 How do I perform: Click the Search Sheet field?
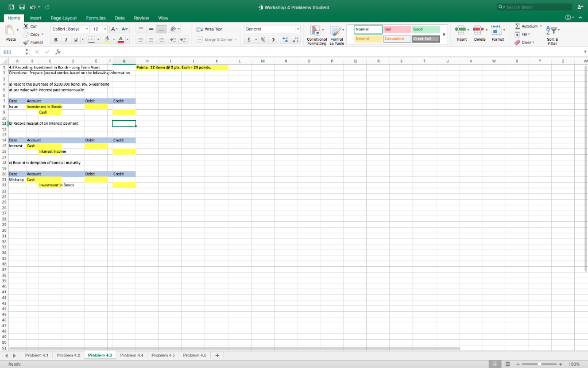tap(535, 7)
